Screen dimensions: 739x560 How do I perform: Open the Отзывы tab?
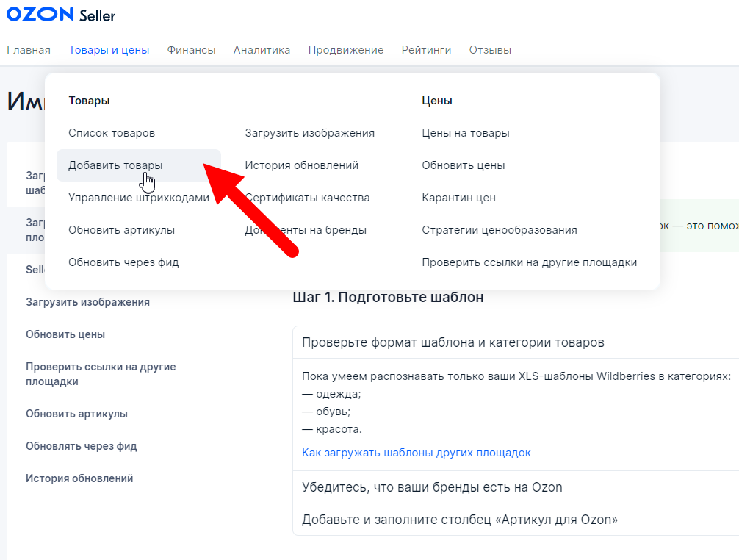click(490, 50)
